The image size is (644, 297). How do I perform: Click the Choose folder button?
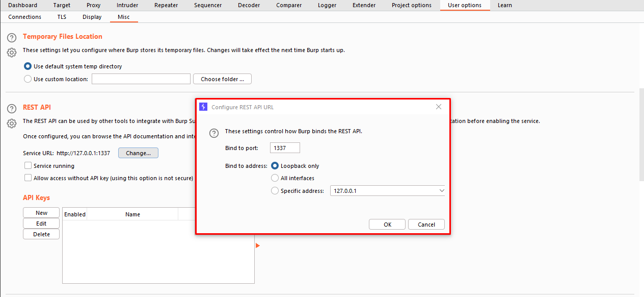click(222, 79)
